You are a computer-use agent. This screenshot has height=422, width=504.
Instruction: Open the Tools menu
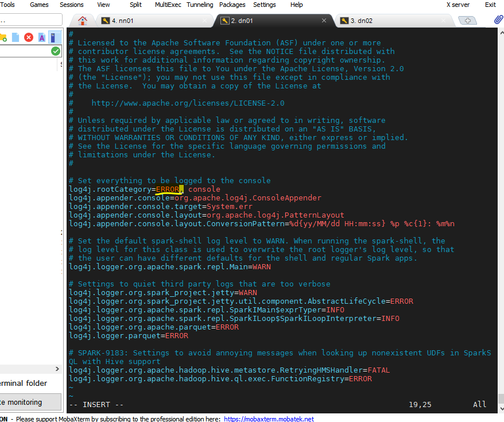click(x=7, y=5)
